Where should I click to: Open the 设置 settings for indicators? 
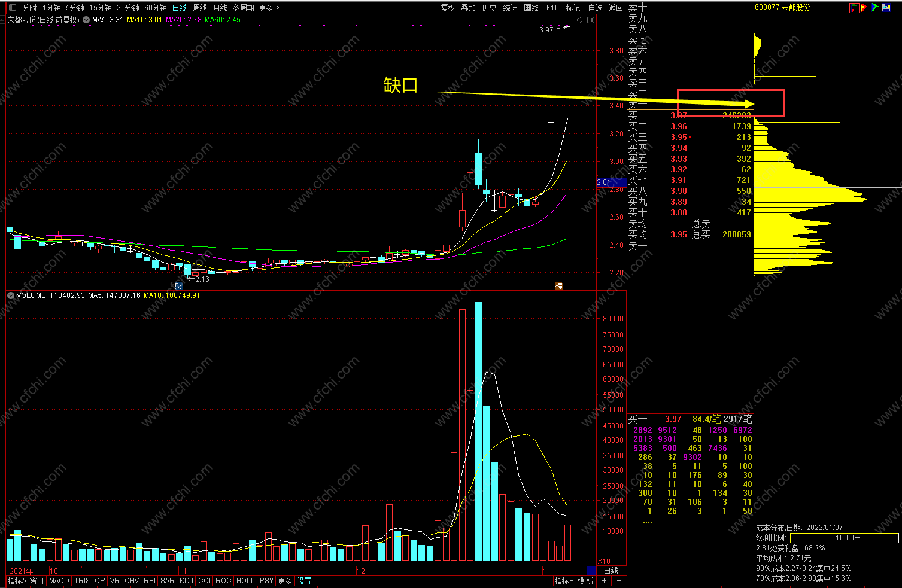(305, 581)
